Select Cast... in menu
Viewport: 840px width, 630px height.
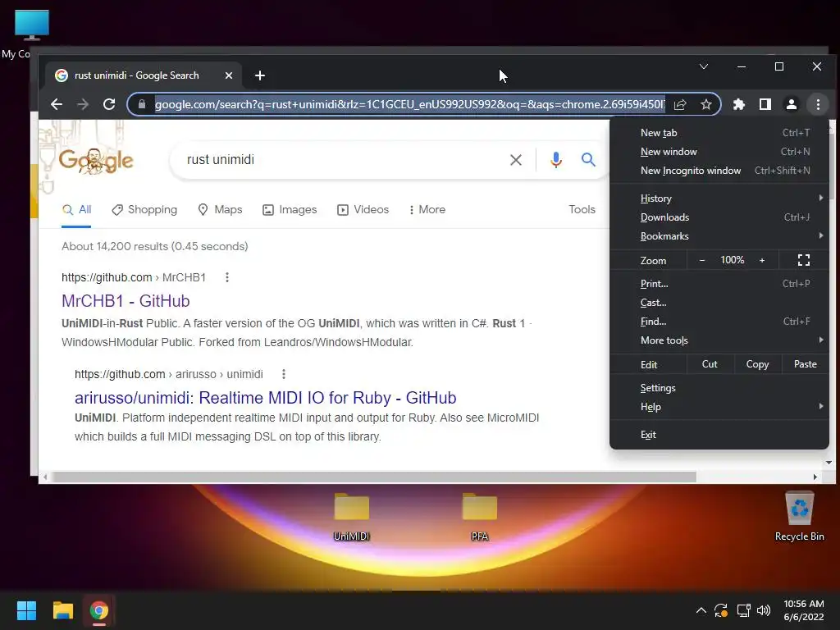[719, 303]
